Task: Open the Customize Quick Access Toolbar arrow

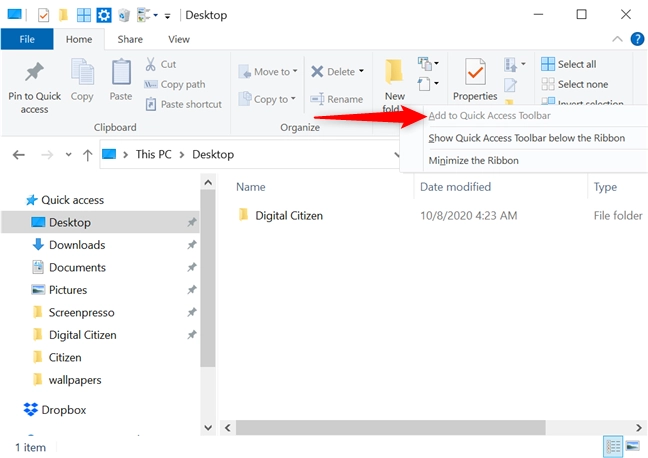Action: (167, 16)
